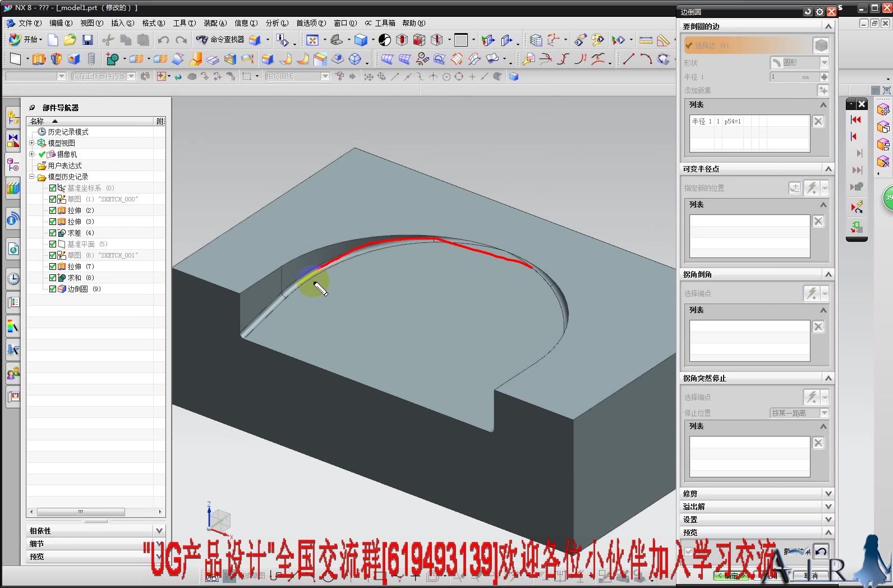Click the Move Face icon
Screen dimensions: 893x588
883,109
